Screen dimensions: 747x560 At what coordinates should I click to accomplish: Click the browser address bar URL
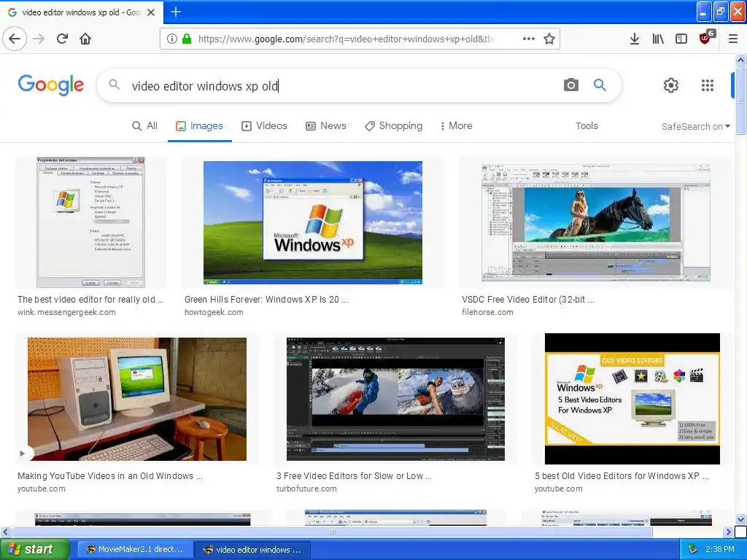tap(345, 39)
